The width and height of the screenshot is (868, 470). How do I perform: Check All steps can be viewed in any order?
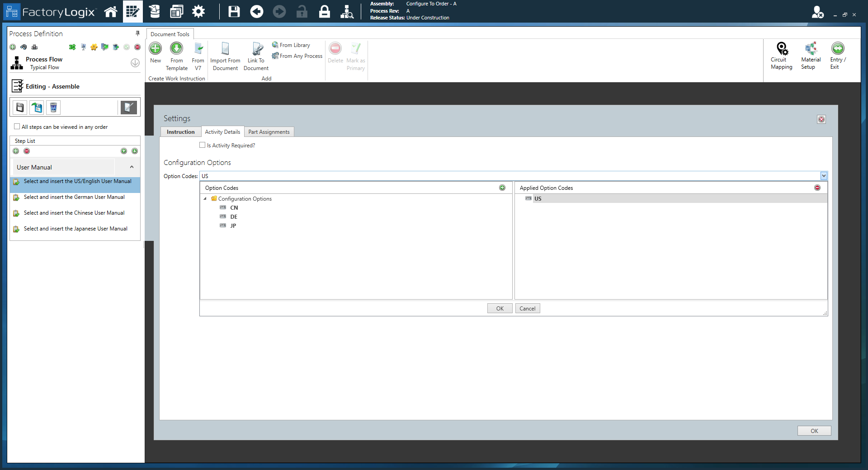(17, 127)
